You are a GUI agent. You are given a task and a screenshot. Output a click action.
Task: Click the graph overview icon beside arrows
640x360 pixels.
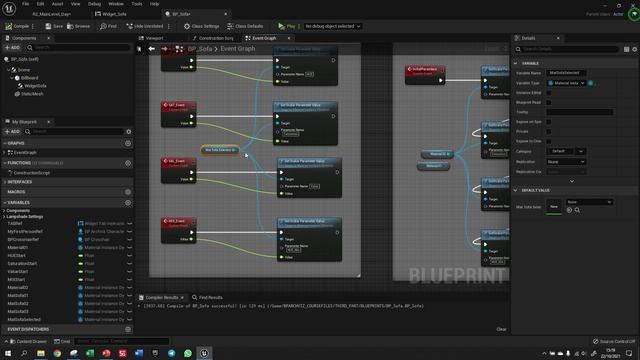click(x=179, y=49)
